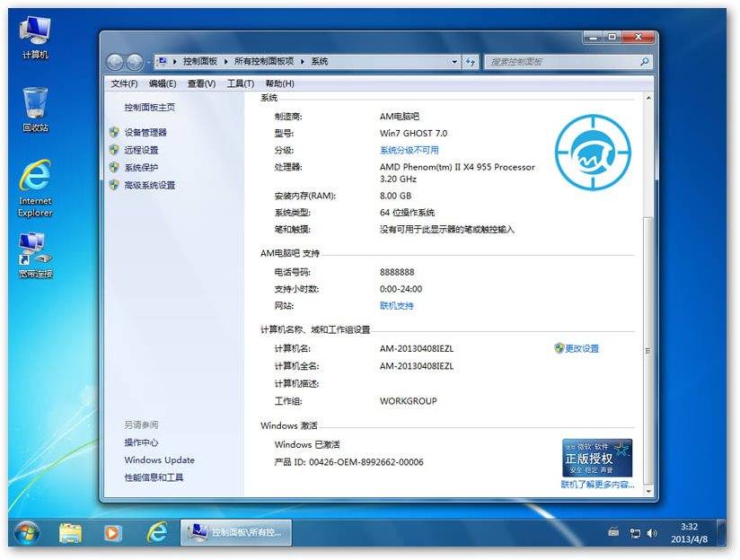Open the 帮助(H) menu
This screenshot has height=560, width=740.
(x=279, y=83)
